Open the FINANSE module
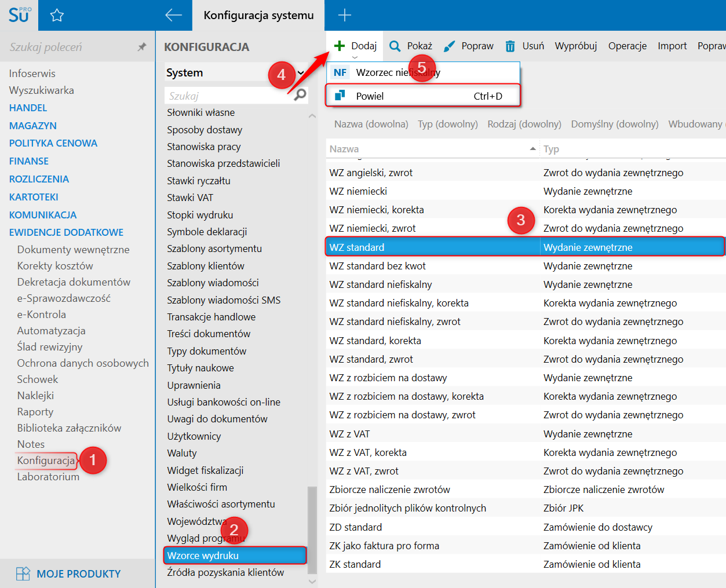 point(29,161)
